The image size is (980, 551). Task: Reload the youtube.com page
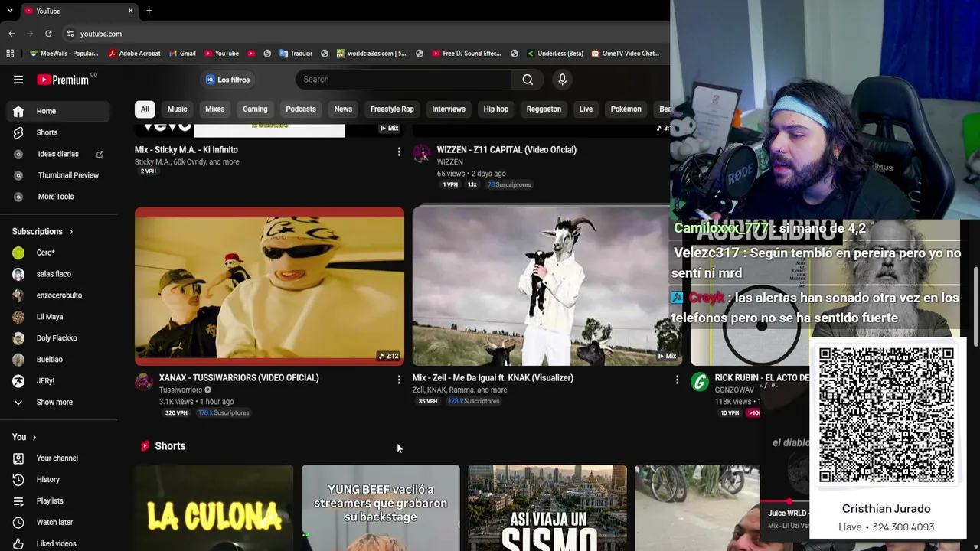[48, 34]
